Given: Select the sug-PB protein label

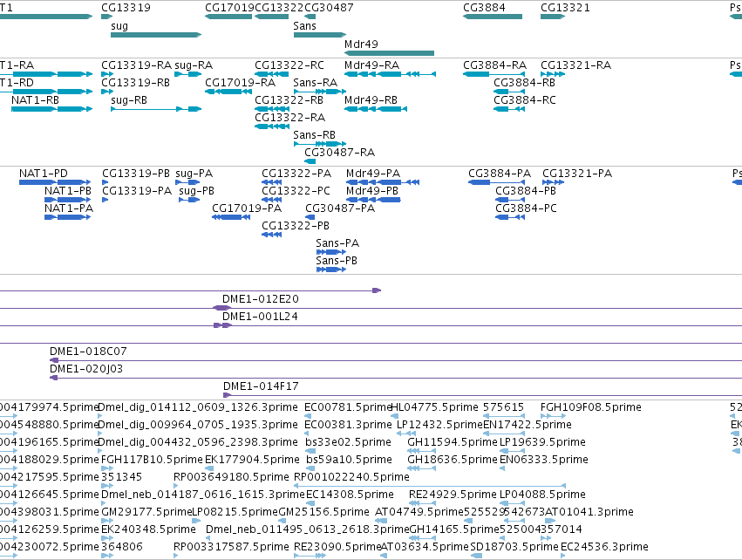Looking at the screenshot, I should tap(197, 191).
